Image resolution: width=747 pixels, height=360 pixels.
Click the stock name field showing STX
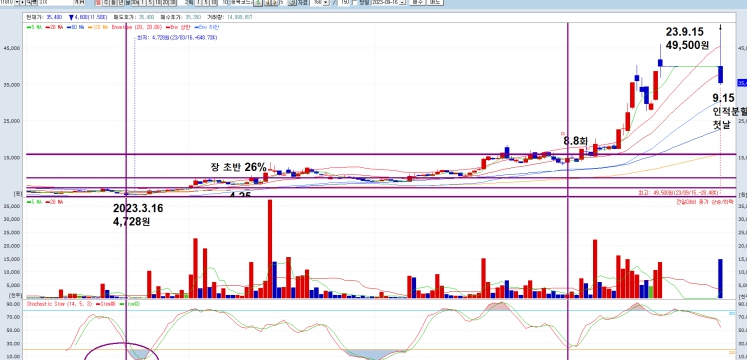click(55, 2)
